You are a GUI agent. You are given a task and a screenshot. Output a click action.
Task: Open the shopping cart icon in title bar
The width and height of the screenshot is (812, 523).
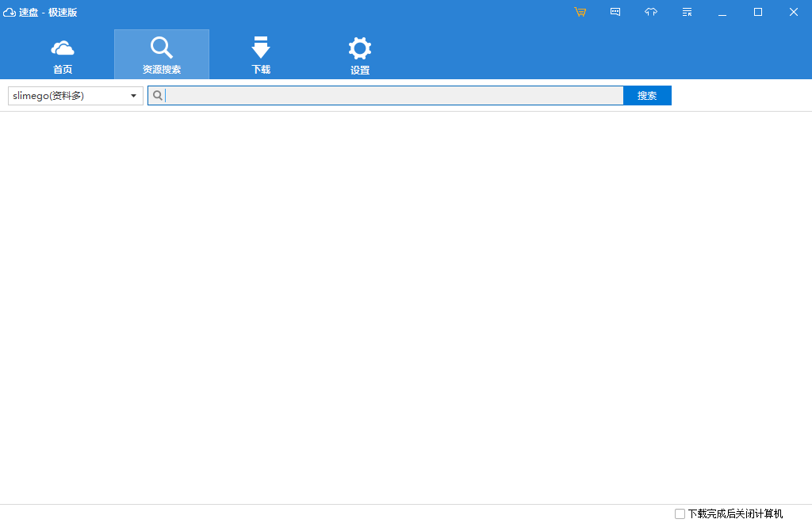click(x=580, y=12)
